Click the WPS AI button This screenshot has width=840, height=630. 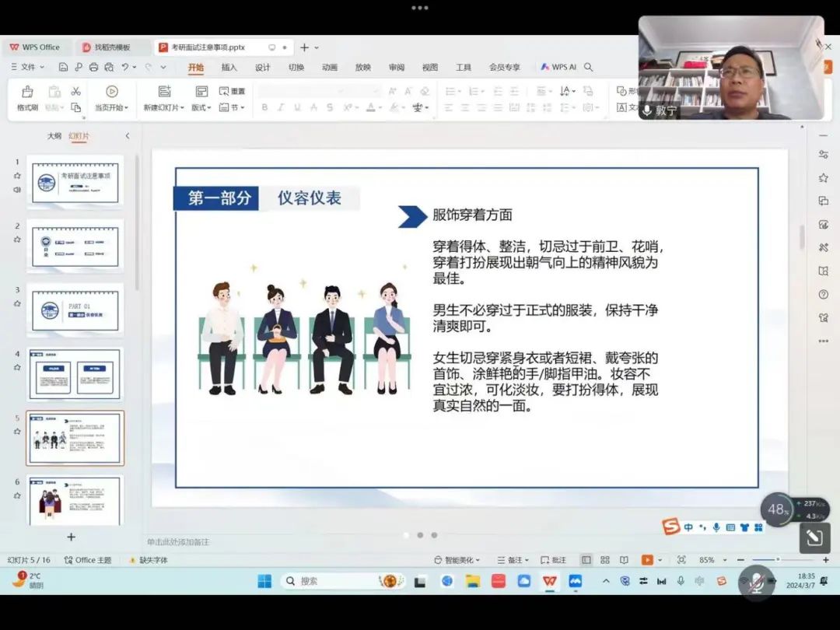click(x=558, y=68)
